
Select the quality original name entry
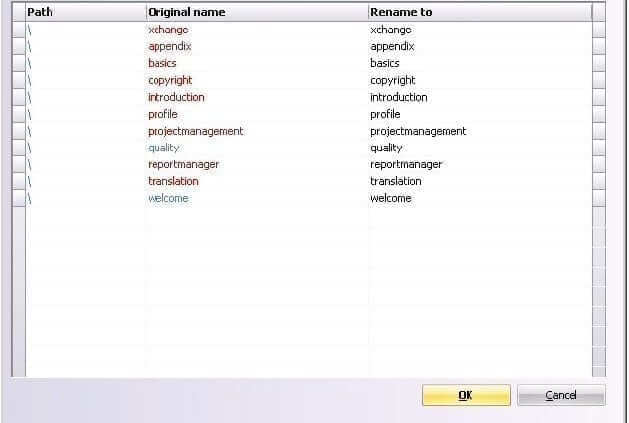pos(164,148)
